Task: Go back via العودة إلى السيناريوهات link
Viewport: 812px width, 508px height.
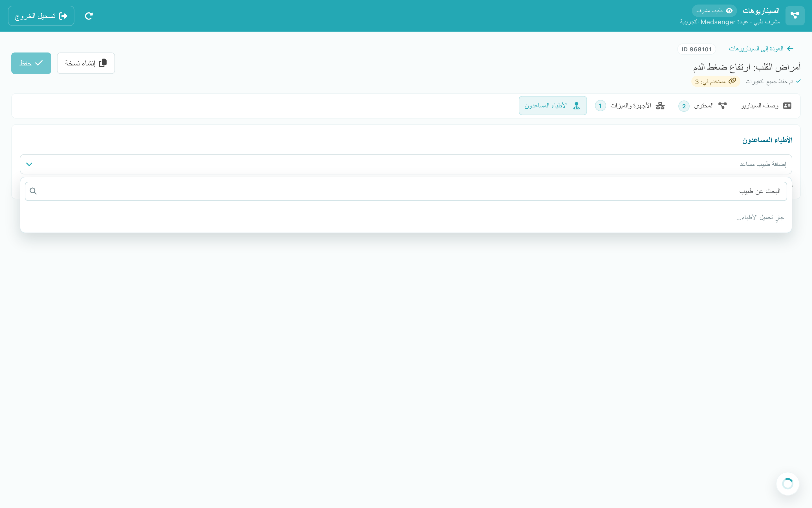Action: coord(761,49)
